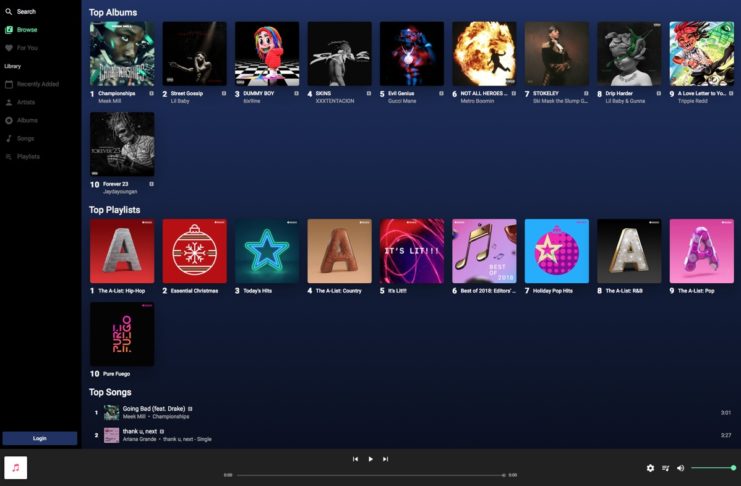Open the Street Gossip album cover
The height and width of the screenshot is (486, 741).
[194, 53]
